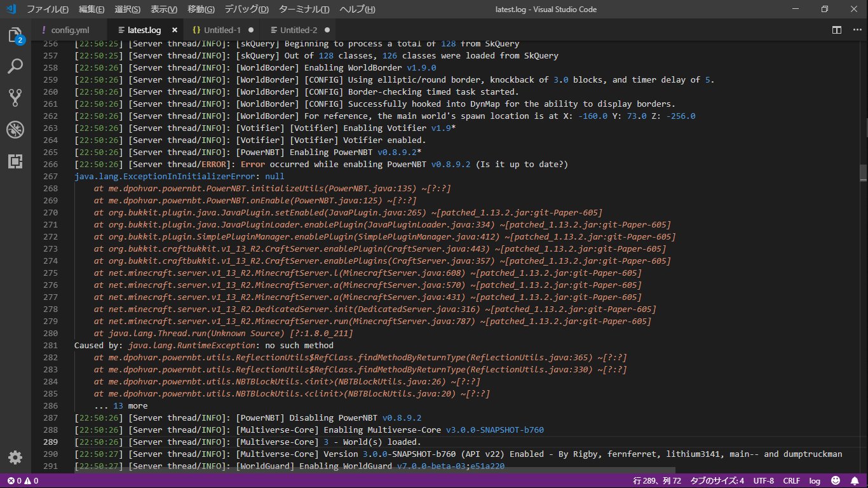Open the Search view icon
This screenshot has height=488, width=868.
coord(15,66)
